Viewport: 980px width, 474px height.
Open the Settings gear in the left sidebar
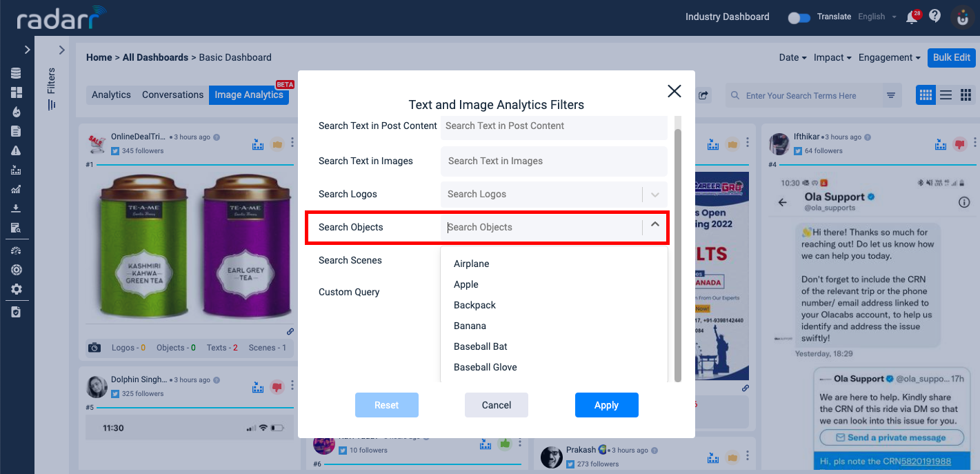pos(17,289)
